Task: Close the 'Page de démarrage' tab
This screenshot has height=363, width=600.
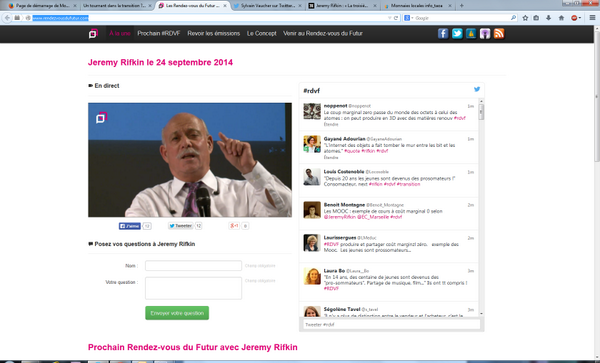Action: (75, 6)
